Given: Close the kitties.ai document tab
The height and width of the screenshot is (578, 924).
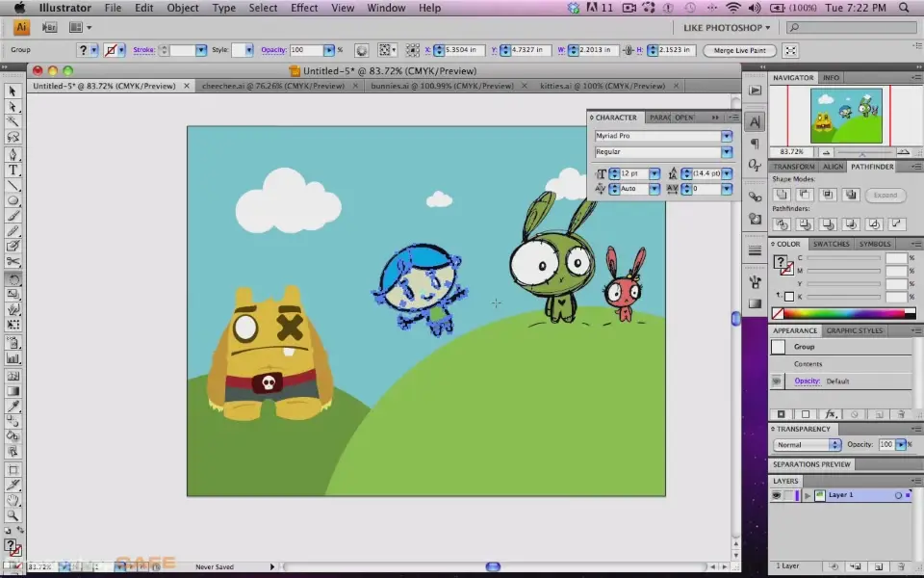Looking at the screenshot, I should click(x=676, y=86).
